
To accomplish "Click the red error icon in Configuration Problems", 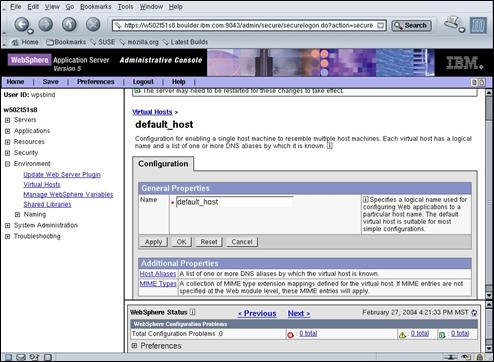I will [290, 335].
